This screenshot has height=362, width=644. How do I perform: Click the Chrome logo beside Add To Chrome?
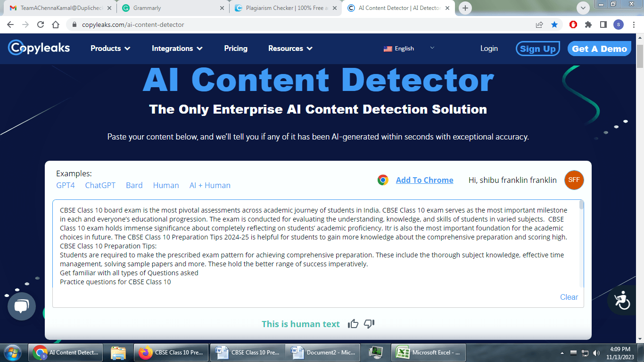click(x=383, y=180)
